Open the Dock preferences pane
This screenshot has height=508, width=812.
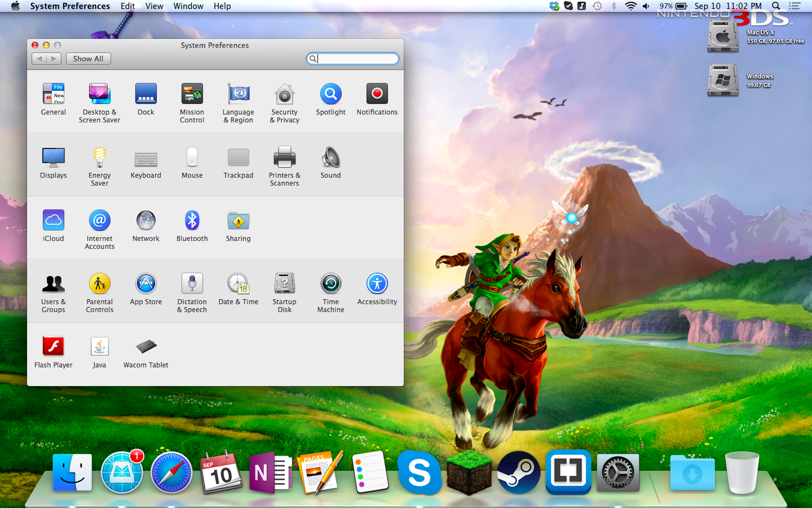tap(146, 99)
